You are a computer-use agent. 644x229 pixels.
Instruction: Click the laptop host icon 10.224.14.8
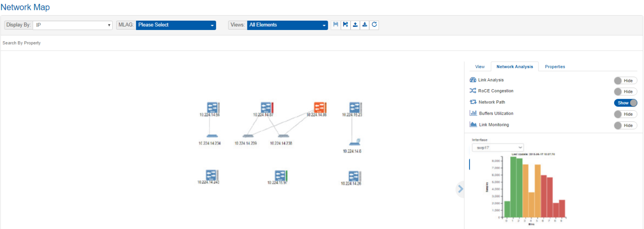[x=354, y=143]
